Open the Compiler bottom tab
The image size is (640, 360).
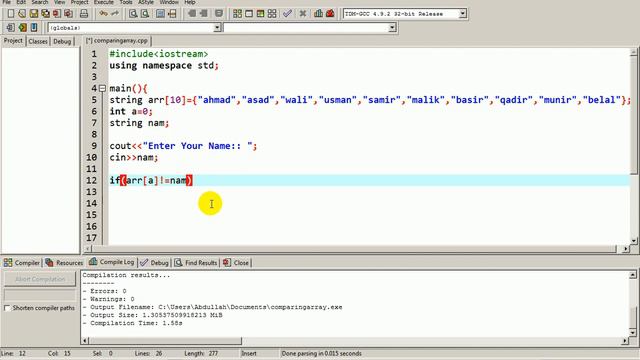(x=22, y=262)
